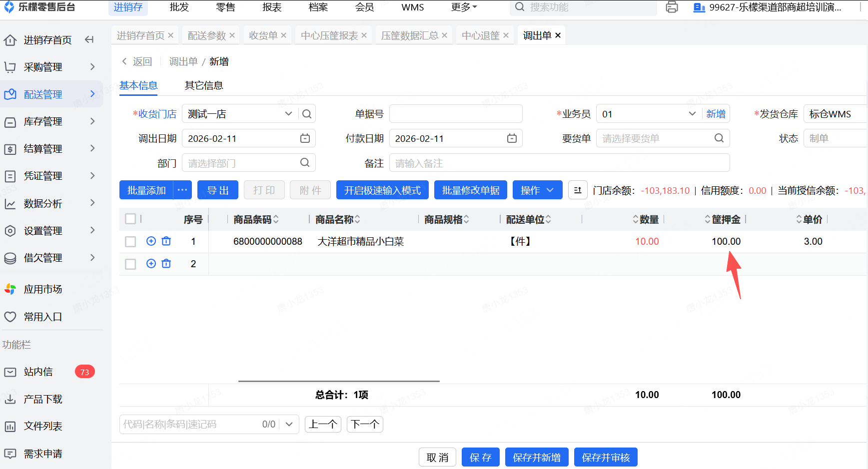The height and width of the screenshot is (469, 868).
Task: Delete row 2 using the trash icon
Action: coord(166,264)
